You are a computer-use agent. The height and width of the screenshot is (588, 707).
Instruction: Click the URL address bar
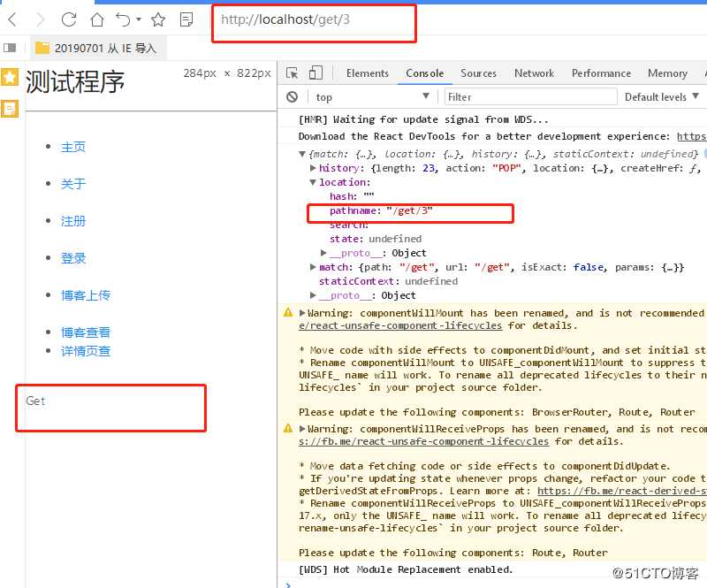click(314, 19)
